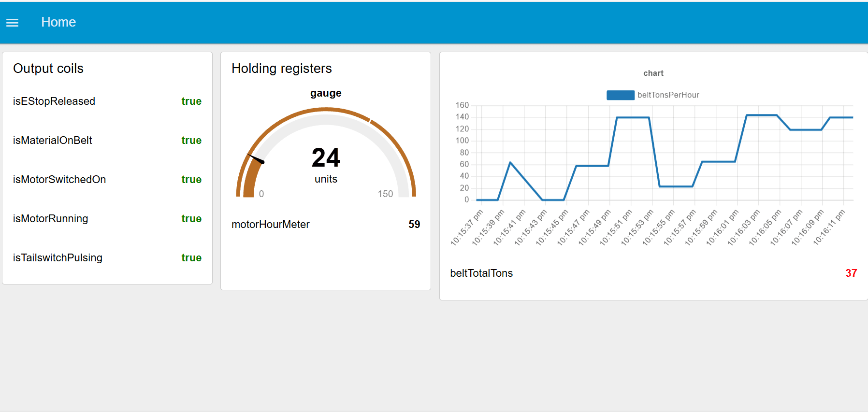Screen dimensions: 868x412
Task: Click the 160 mark on the y-axis
Action: pos(463,104)
